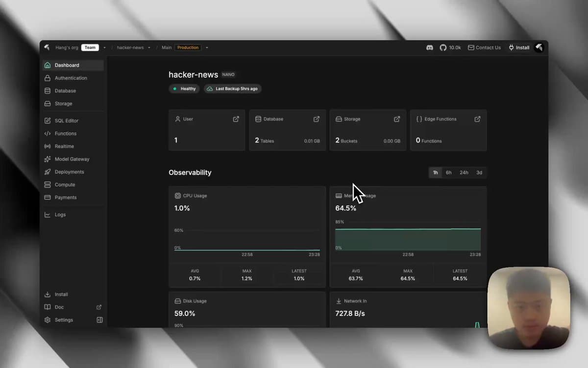Viewport: 588px width, 368px height.
Task: Open the SQL Editor
Action: click(73, 120)
